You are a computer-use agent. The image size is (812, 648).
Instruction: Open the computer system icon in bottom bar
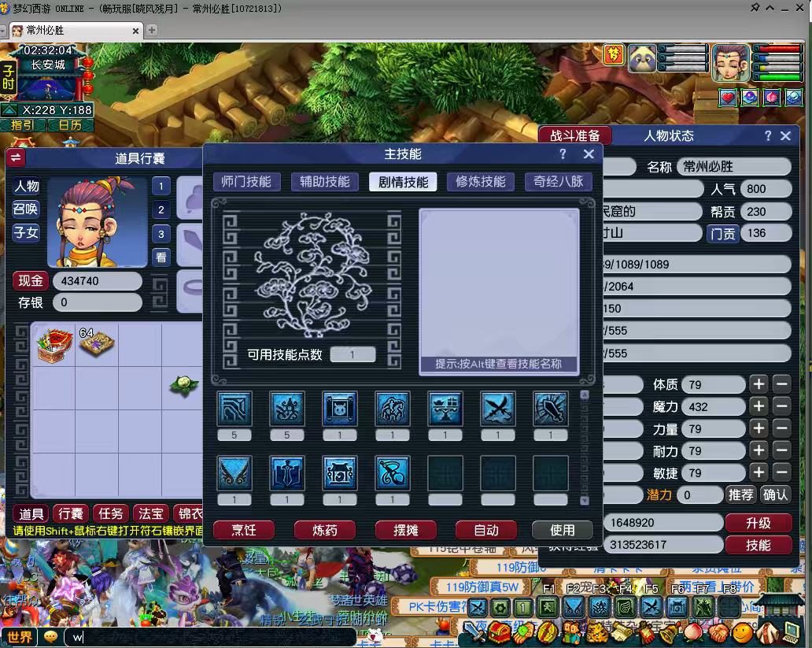(x=792, y=632)
